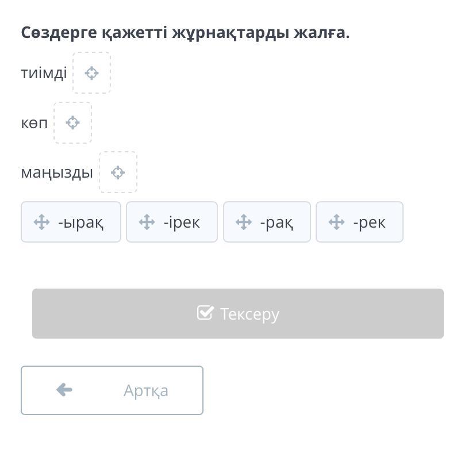Pick the -рек suffix tile

[x=360, y=222]
